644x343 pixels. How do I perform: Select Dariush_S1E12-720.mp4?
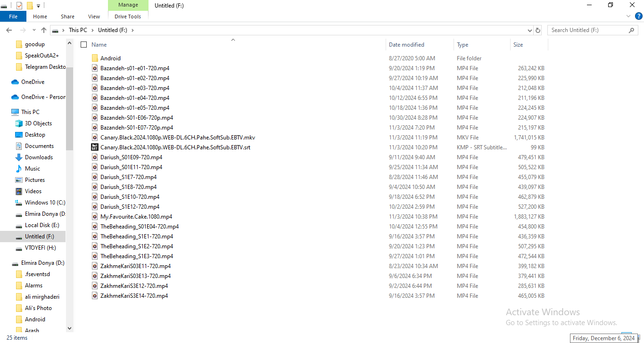(130, 207)
